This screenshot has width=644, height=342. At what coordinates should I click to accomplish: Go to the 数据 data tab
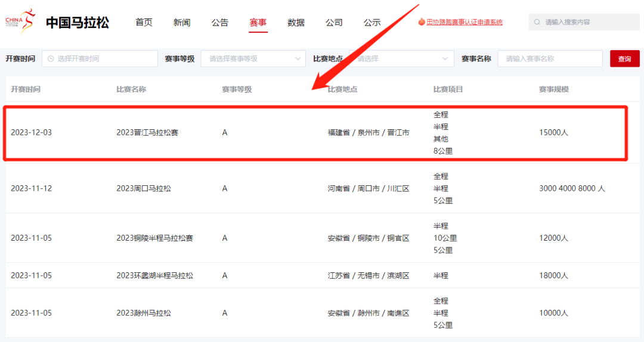tap(296, 23)
